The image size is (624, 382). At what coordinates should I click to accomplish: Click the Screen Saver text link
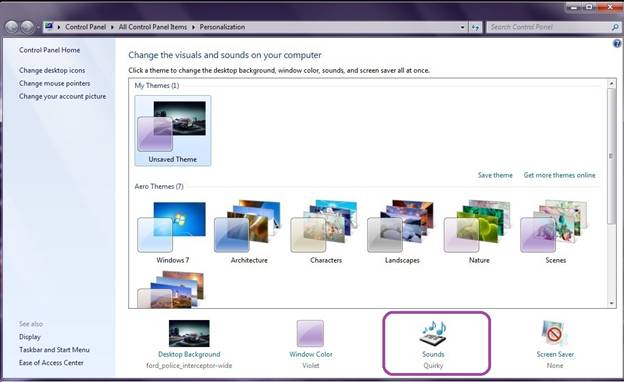[555, 354]
